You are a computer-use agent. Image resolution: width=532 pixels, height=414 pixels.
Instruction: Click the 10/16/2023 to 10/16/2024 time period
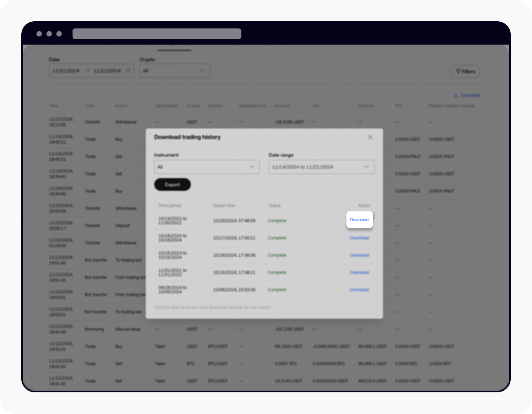tap(173, 238)
